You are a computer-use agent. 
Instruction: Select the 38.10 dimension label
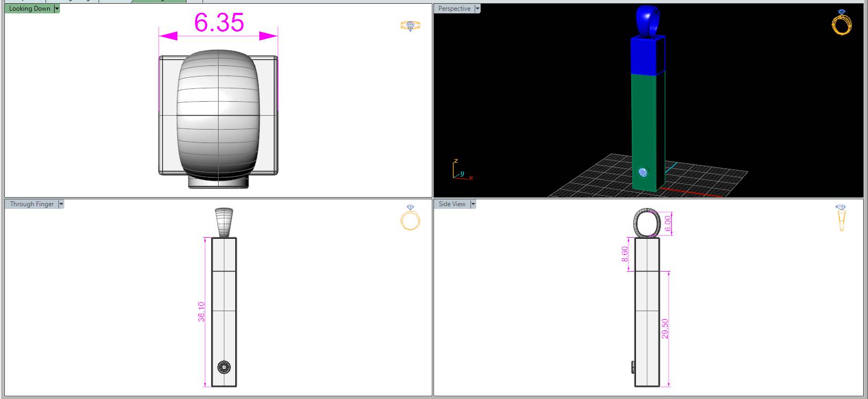click(201, 311)
